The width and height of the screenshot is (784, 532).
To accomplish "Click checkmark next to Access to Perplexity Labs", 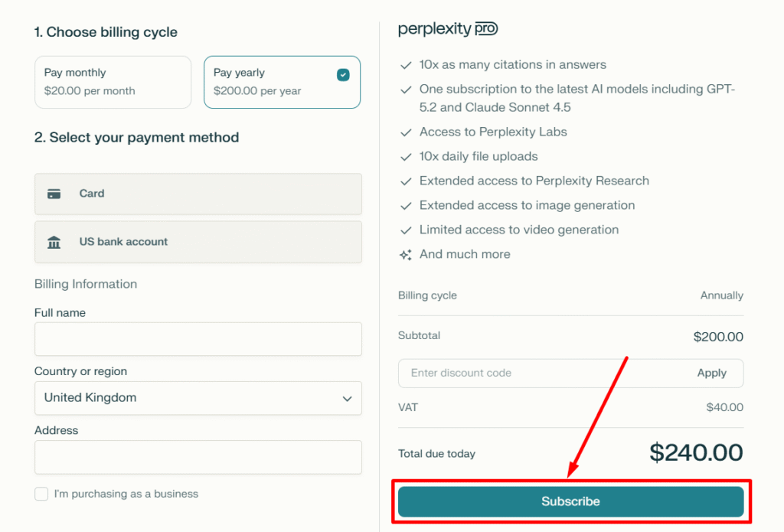I will pyautogui.click(x=406, y=132).
